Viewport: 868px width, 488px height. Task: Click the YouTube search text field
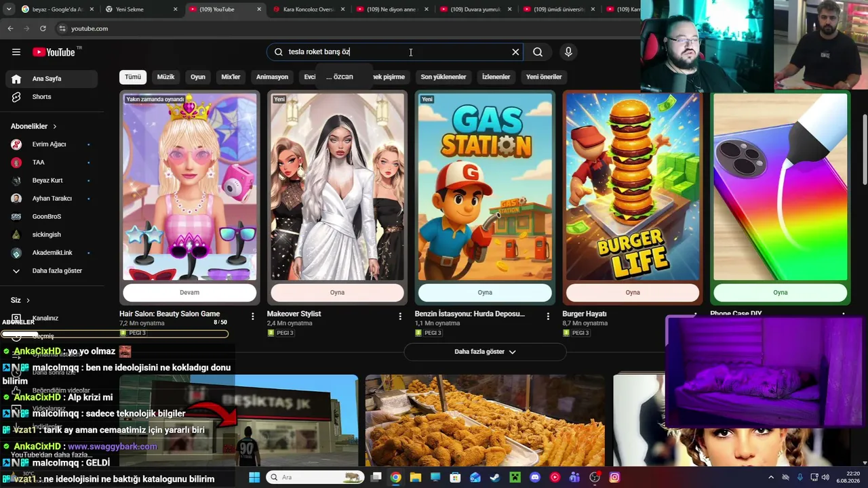[395, 52]
